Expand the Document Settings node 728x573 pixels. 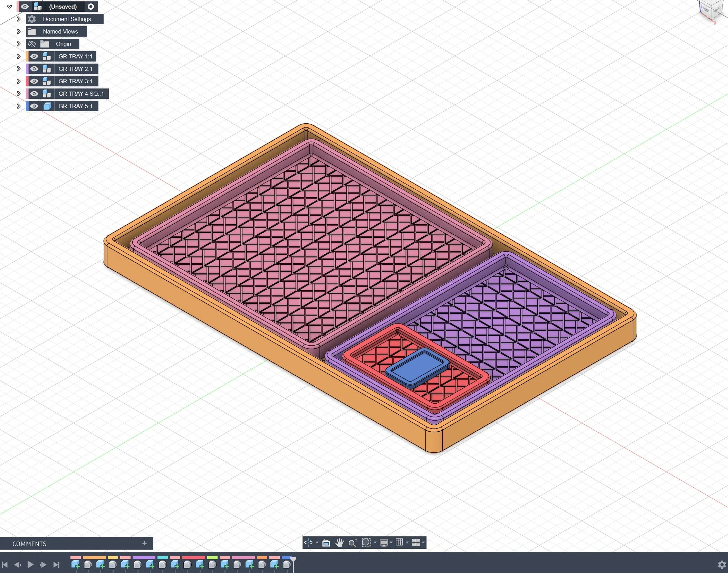18,19
